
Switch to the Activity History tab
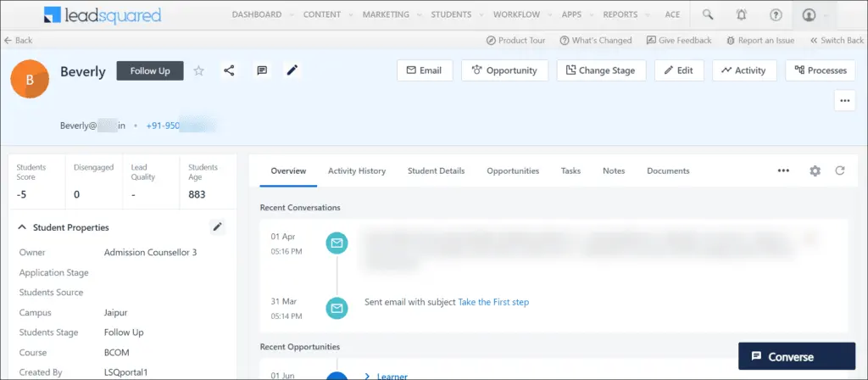tap(357, 170)
